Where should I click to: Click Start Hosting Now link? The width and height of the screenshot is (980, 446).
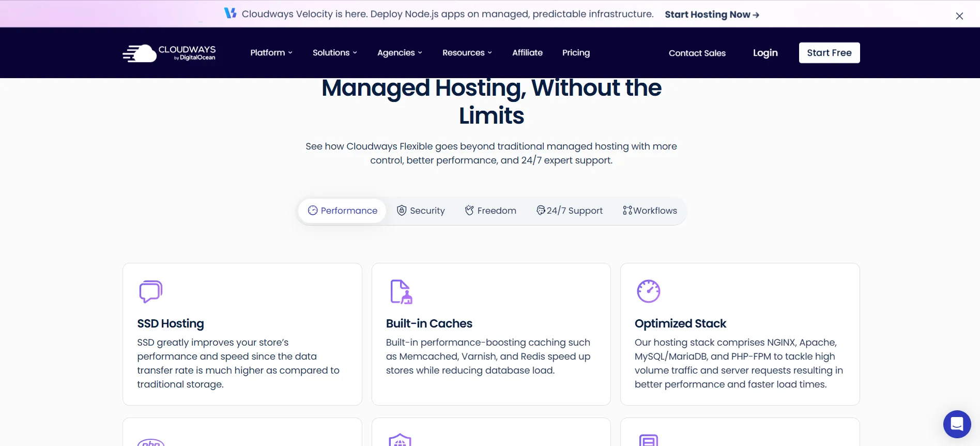(712, 14)
